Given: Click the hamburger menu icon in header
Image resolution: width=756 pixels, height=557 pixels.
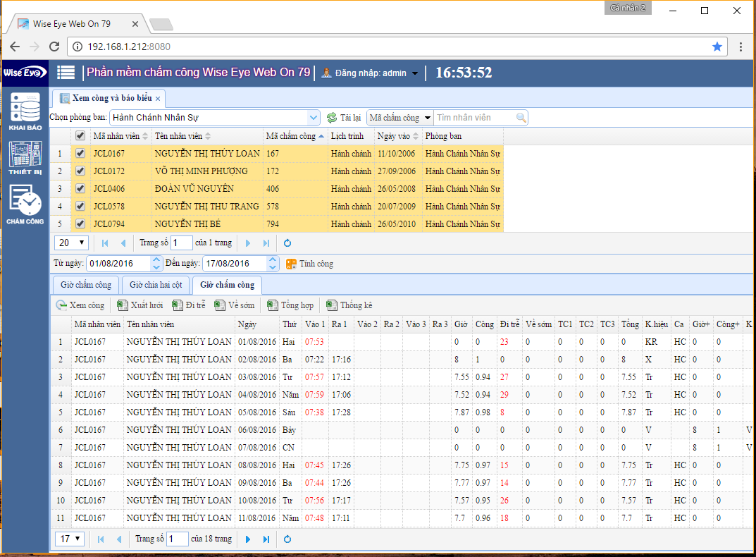Looking at the screenshot, I should coord(66,73).
